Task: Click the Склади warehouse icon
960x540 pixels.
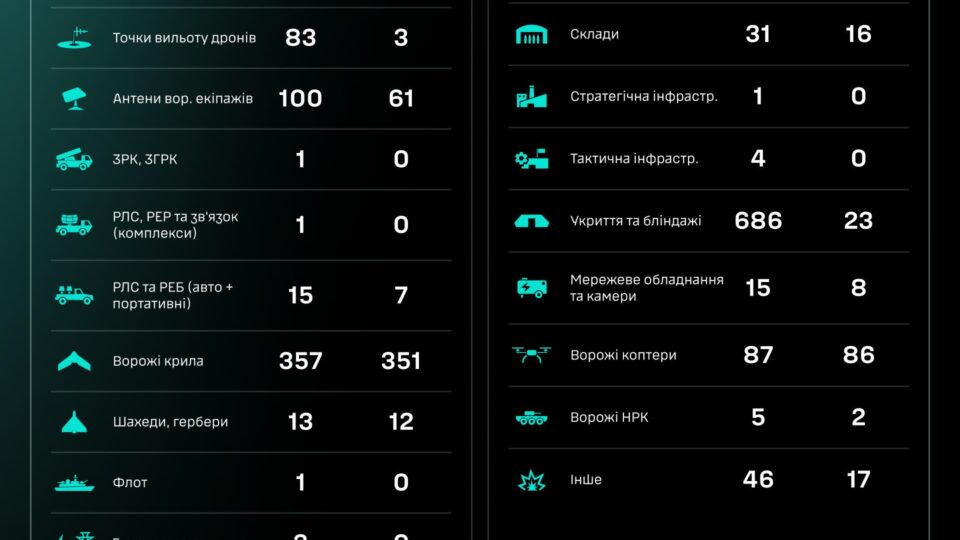Action: coord(531,34)
